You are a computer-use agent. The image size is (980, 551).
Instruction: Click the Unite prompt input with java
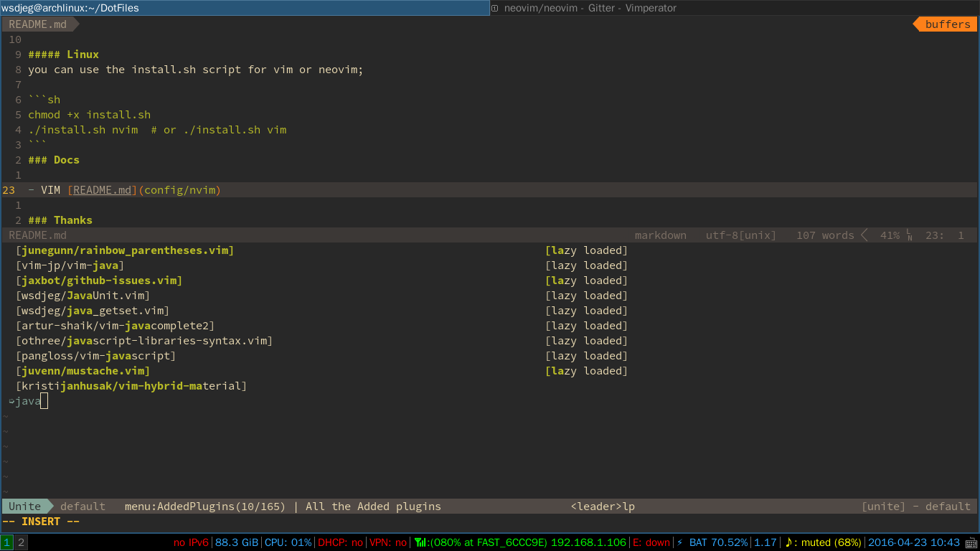tap(28, 401)
